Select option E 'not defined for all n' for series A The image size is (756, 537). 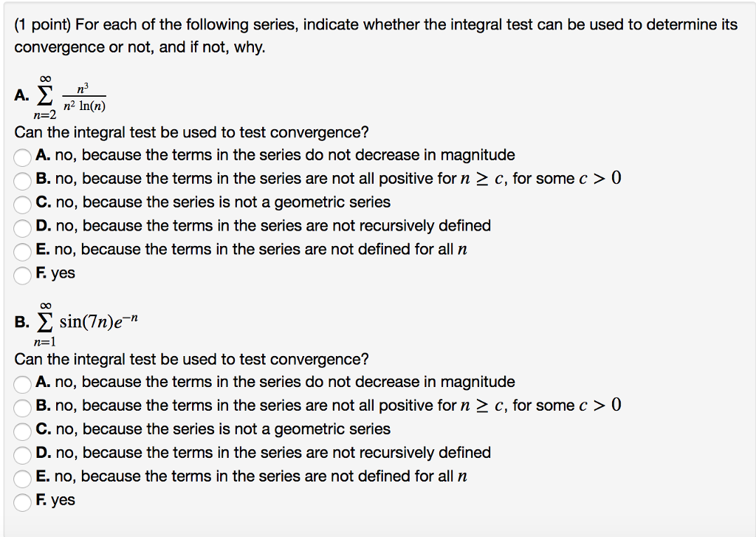[21, 249]
